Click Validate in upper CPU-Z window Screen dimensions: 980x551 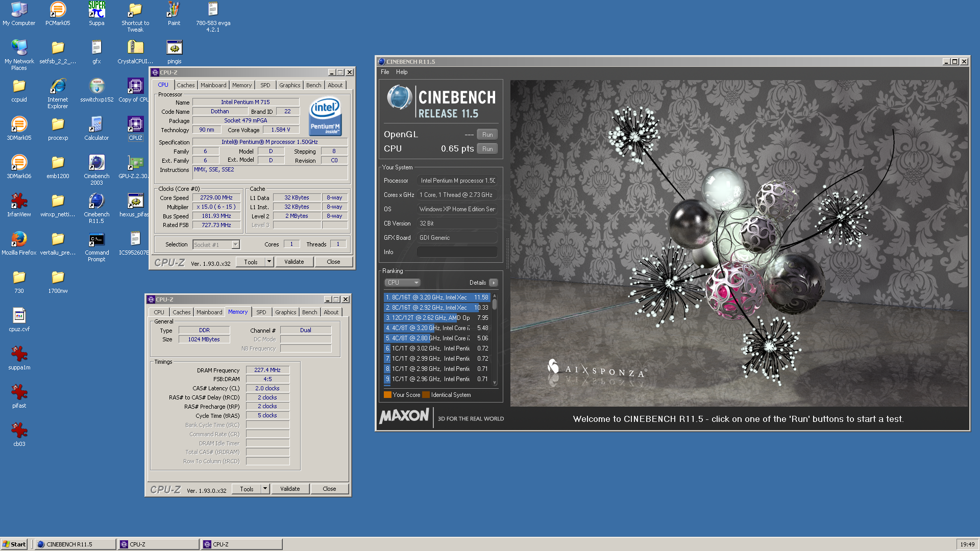(x=294, y=262)
